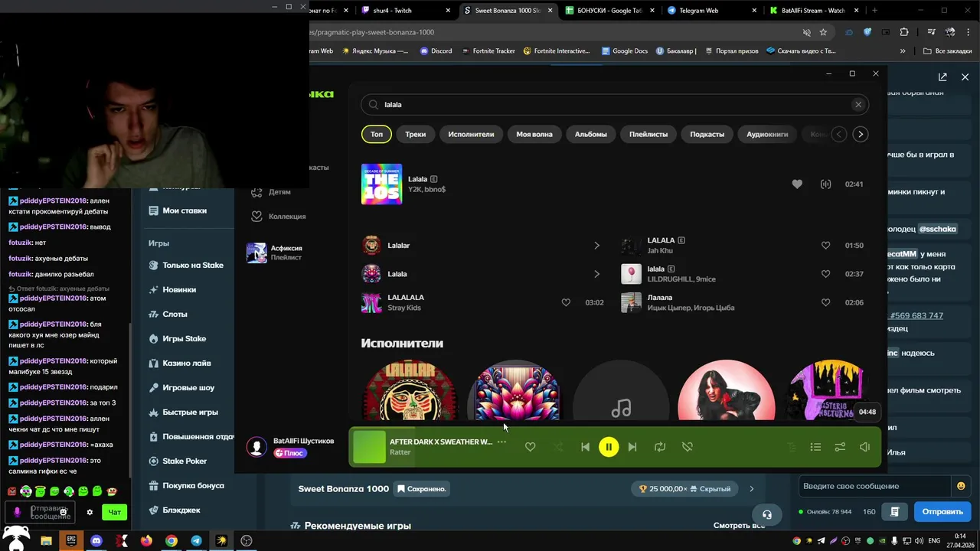
Task: Like the Lalala by Y2K top result
Action: point(797,184)
